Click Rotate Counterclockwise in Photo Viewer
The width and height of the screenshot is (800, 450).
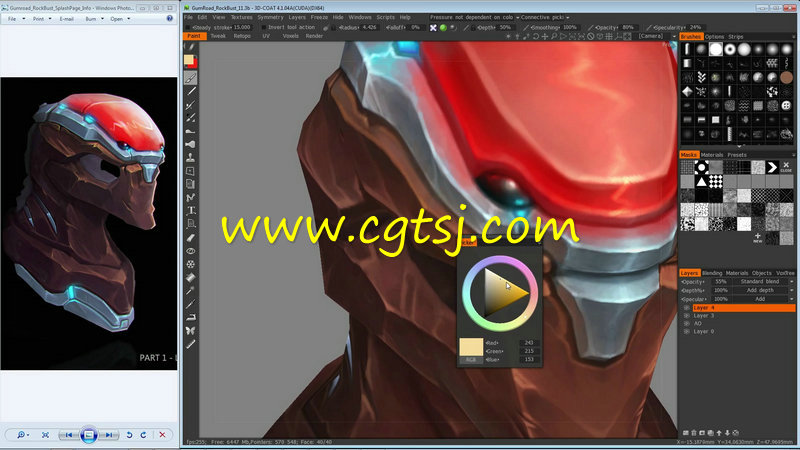(x=129, y=435)
